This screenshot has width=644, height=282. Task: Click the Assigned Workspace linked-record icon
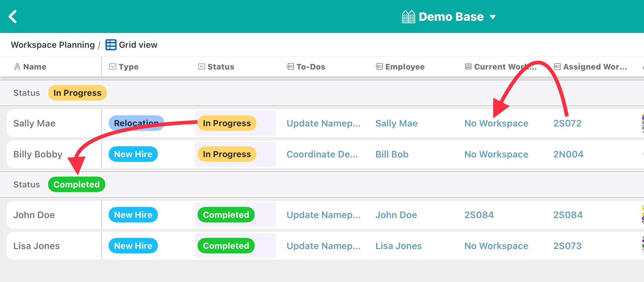point(557,67)
